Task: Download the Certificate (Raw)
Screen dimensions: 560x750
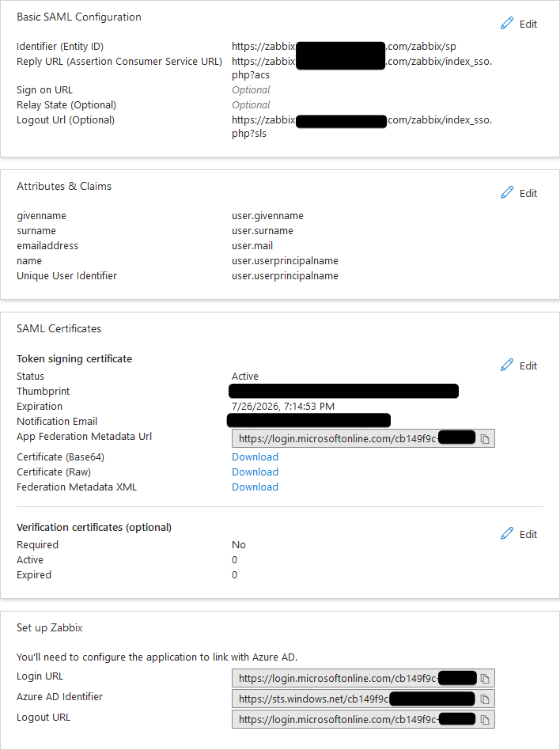Action: click(x=255, y=472)
